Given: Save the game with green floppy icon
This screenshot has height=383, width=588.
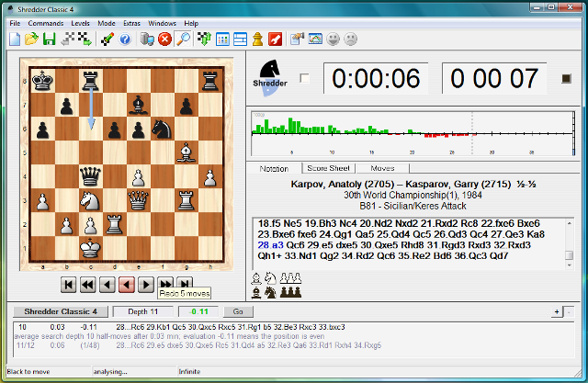Looking at the screenshot, I should (x=49, y=39).
